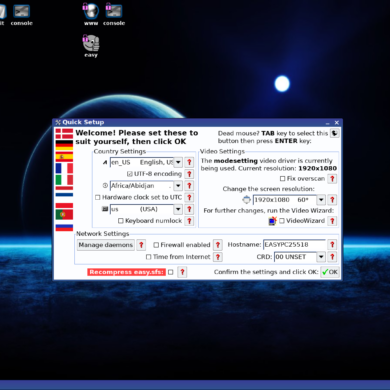Expand the en_US locale dropdown
Viewport: 390px width, 390px height.
(178, 162)
